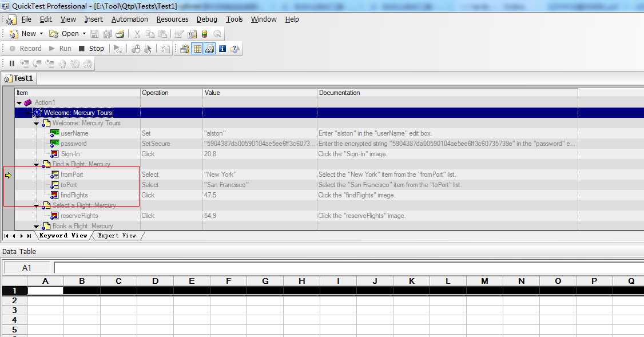
Task: Click the Run from Step icon
Action: [118, 49]
